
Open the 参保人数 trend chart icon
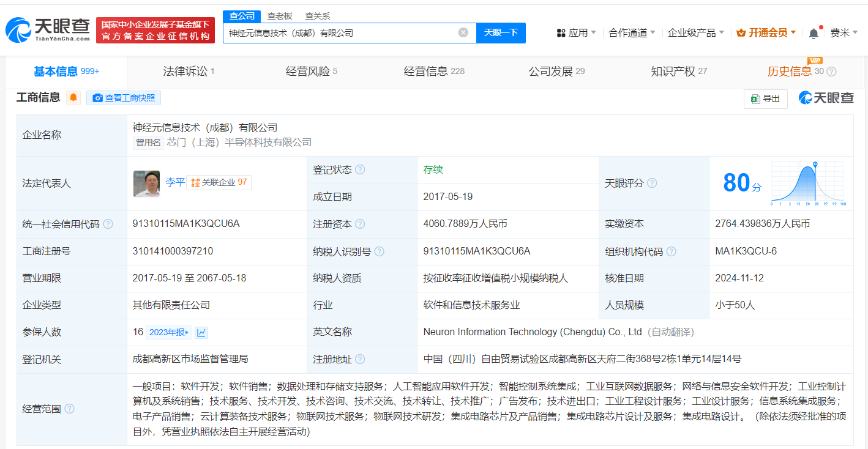pyautogui.click(x=201, y=332)
